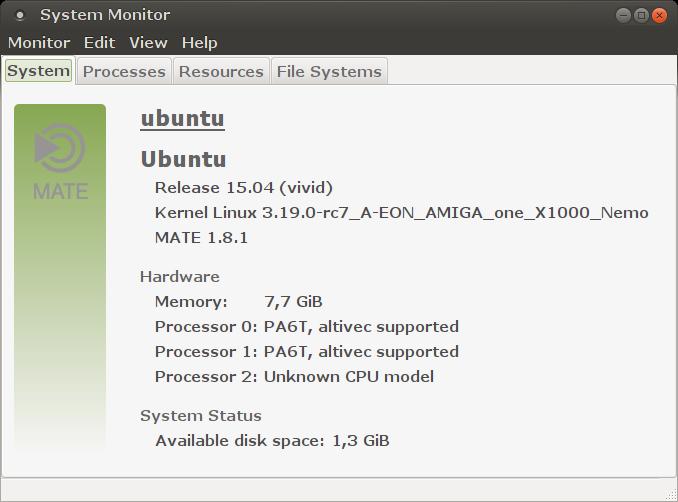Click the Memory 7,7 GiB entry
Viewport: 678px width, 502px height.
pyautogui.click(x=238, y=301)
